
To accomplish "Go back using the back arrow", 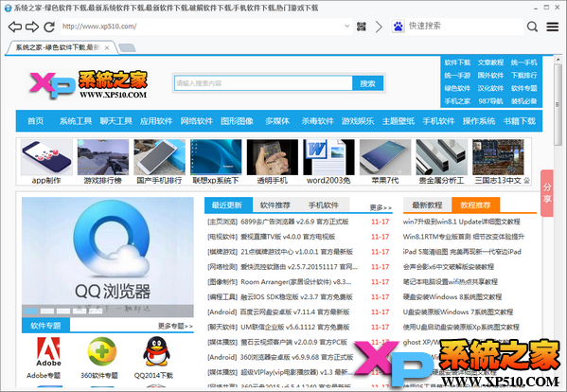I will point(15,27).
